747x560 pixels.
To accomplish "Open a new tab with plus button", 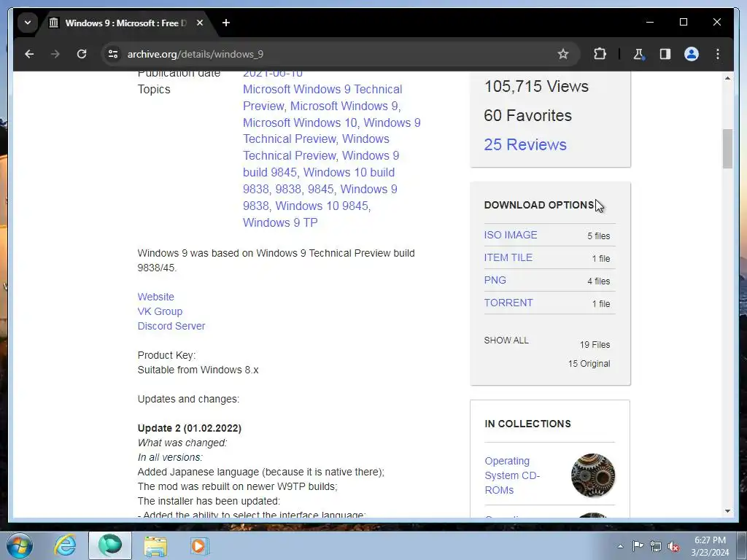I will (226, 23).
